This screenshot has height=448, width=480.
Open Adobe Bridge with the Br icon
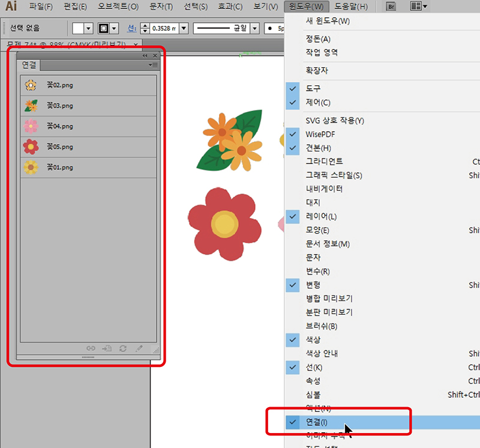(391, 7)
